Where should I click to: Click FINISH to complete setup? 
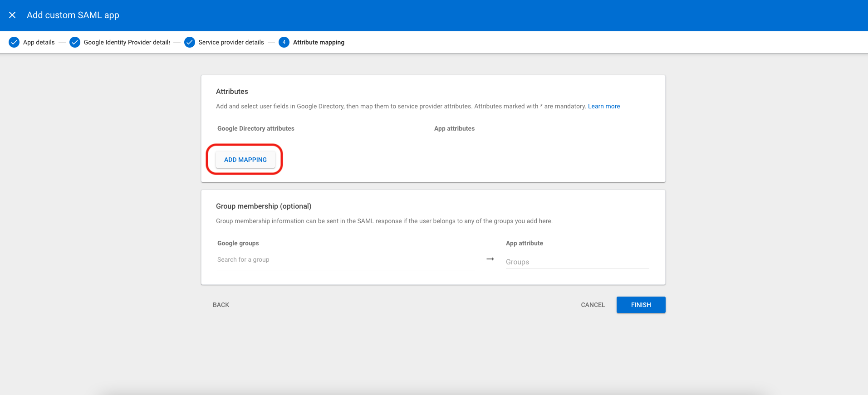(641, 305)
